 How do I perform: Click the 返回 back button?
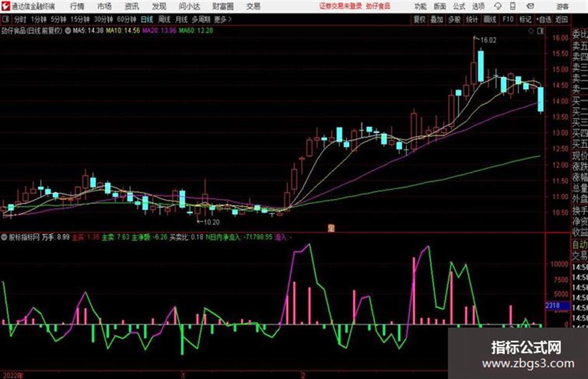tap(561, 19)
